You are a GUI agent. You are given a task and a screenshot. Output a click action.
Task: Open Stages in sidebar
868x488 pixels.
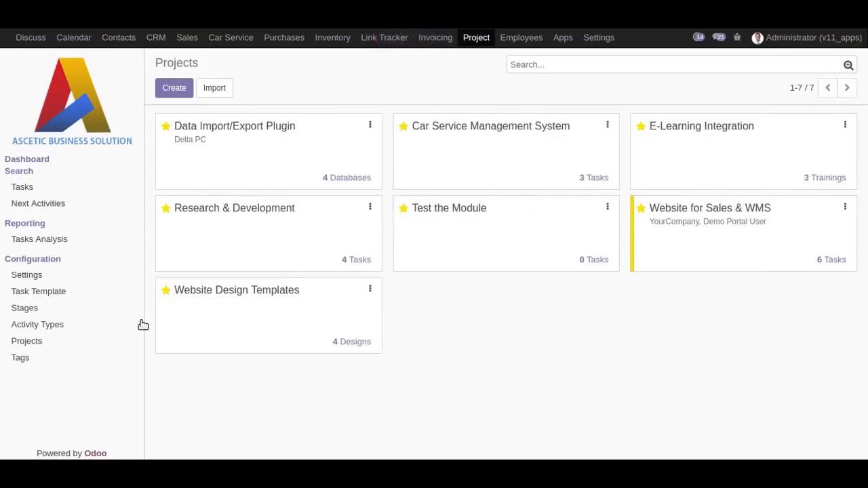24,308
